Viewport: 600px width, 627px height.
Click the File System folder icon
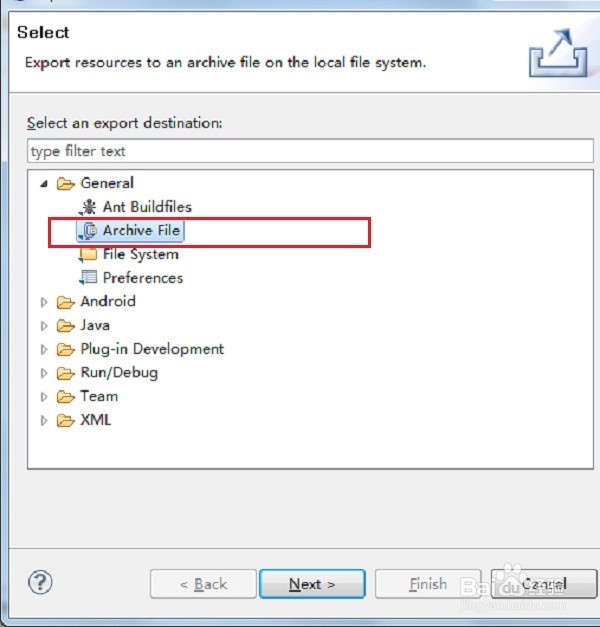click(87, 255)
